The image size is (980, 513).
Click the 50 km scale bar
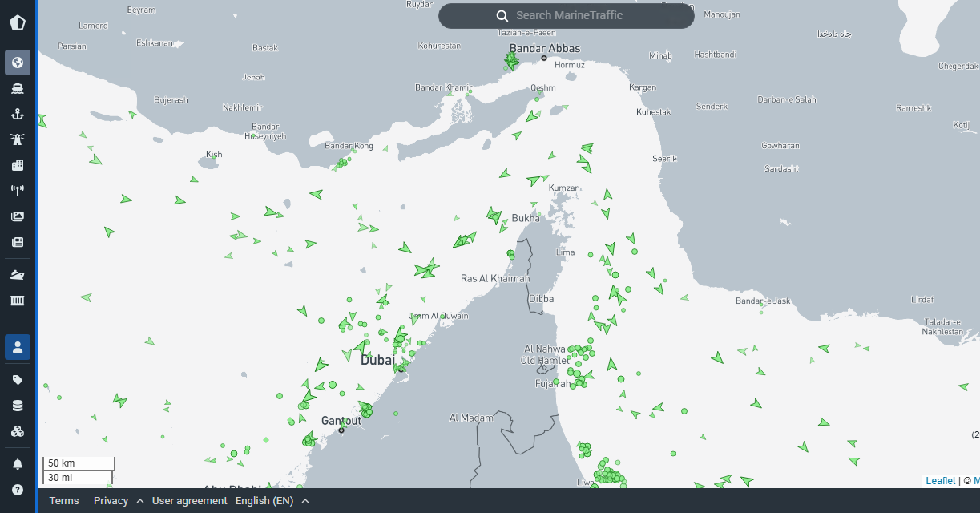click(79, 463)
